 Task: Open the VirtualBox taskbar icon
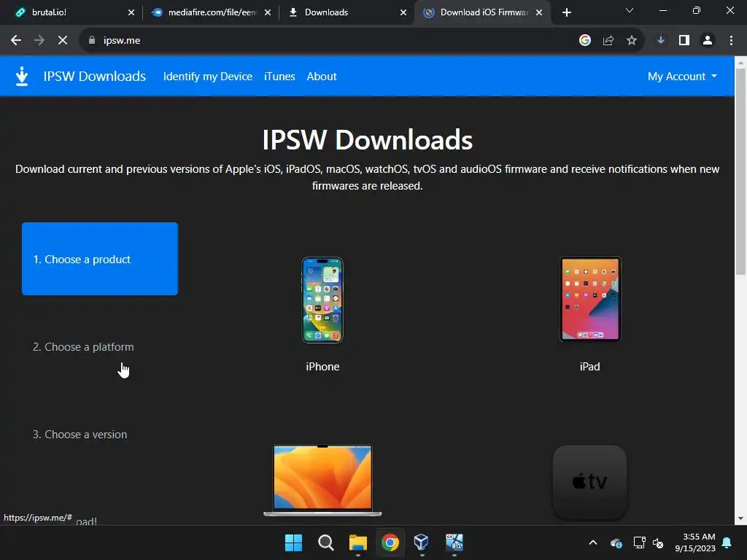click(x=422, y=542)
